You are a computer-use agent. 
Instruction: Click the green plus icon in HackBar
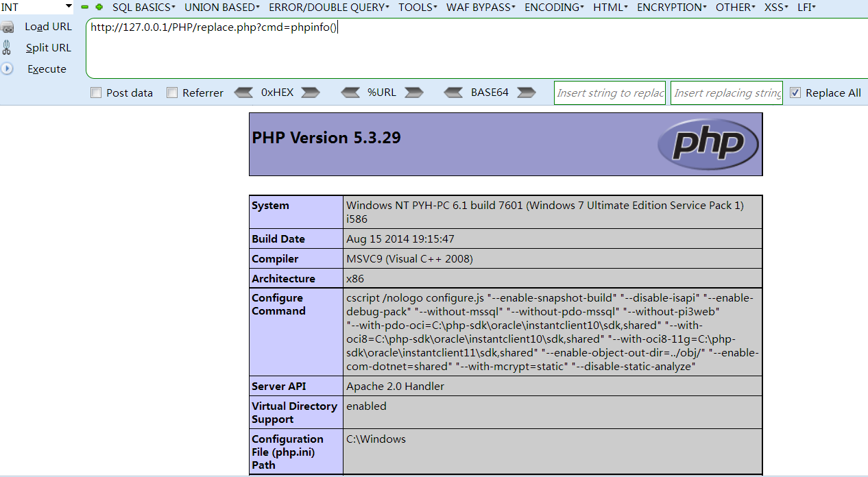pos(99,7)
